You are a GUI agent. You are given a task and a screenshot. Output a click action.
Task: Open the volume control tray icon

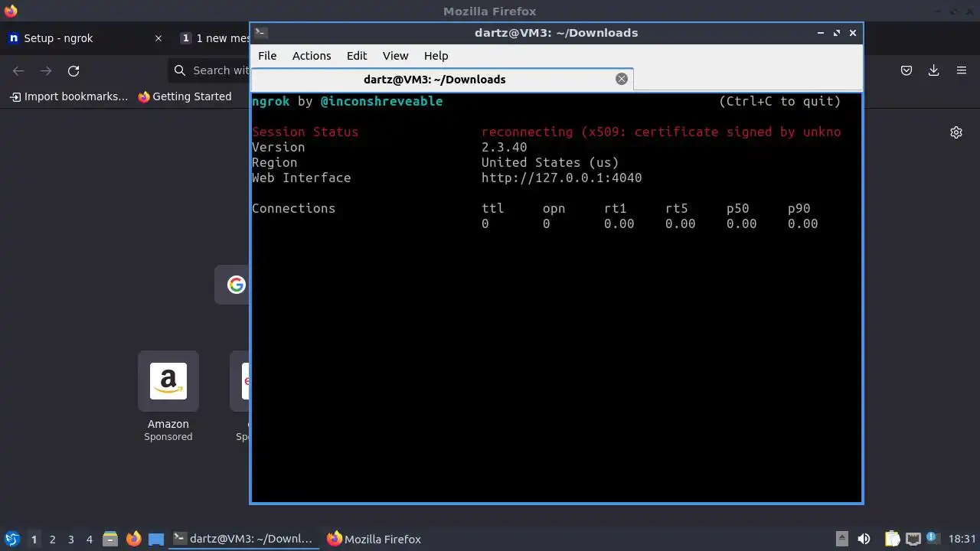[x=864, y=539]
